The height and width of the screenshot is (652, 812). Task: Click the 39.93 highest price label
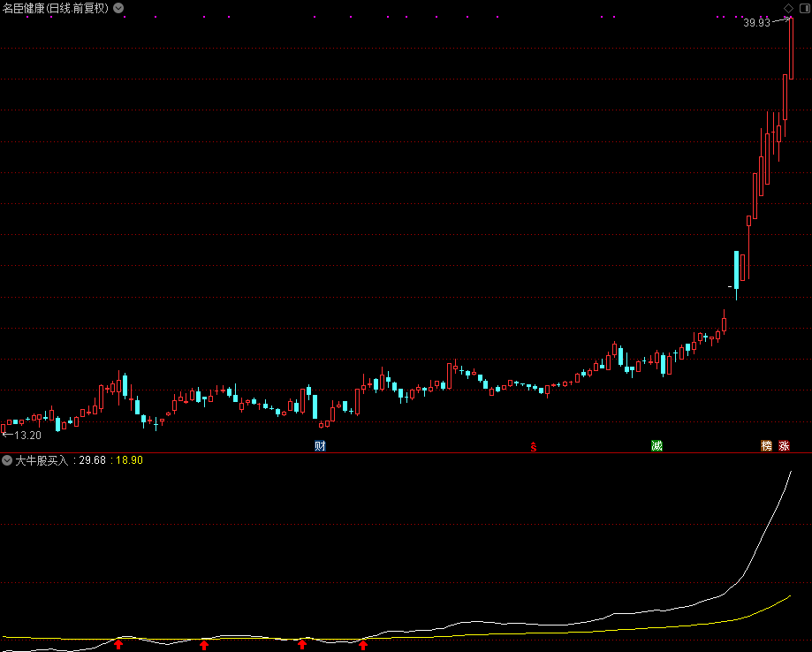[757, 23]
